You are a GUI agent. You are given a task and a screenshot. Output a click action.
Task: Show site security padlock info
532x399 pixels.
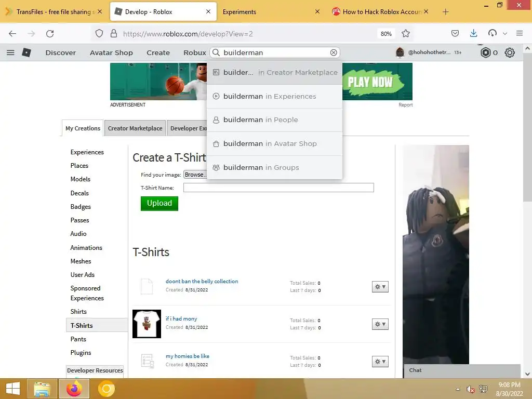[114, 34]
